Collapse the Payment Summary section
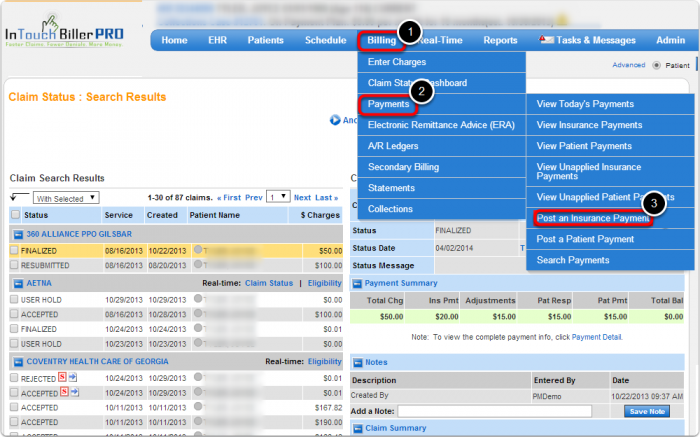The width and height of the screenshot is (700, 437). pyautogui.click(x=356, y=284)
